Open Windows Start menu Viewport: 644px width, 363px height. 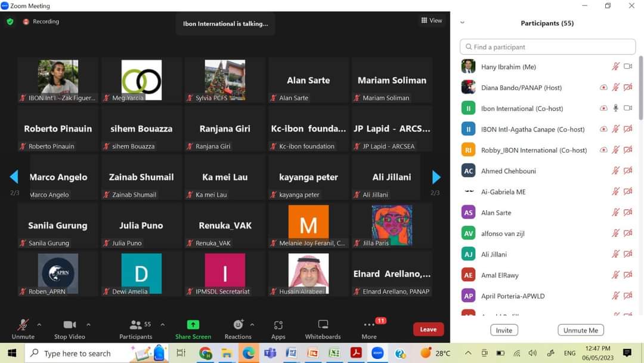click(12, 353)
